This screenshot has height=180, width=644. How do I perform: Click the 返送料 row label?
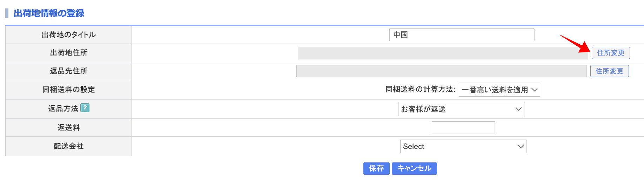point(69,128)
